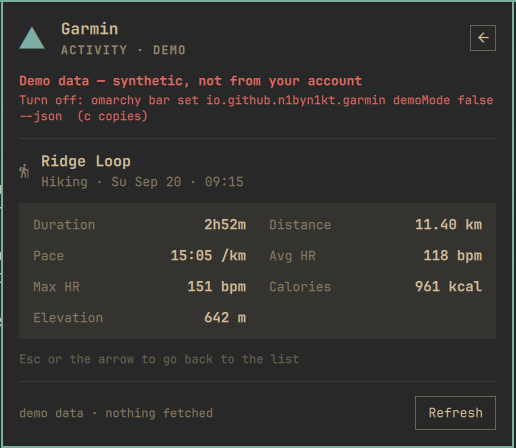Click the 118 bpm value

453,256
